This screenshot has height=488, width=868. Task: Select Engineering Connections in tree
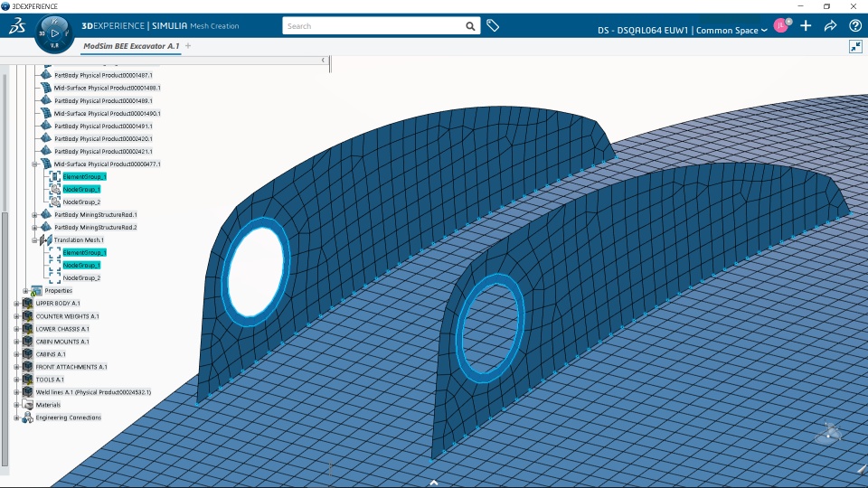tap(68, 418)
